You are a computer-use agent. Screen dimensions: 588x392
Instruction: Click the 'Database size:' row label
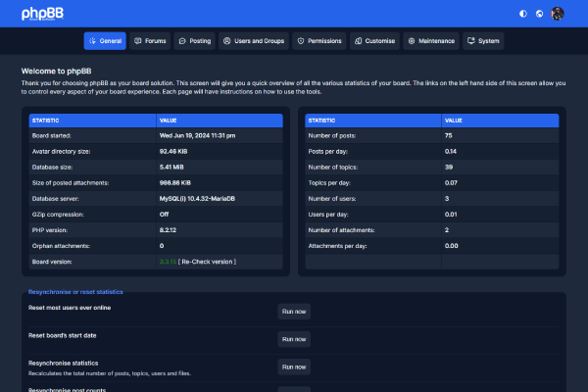point(53,168)
